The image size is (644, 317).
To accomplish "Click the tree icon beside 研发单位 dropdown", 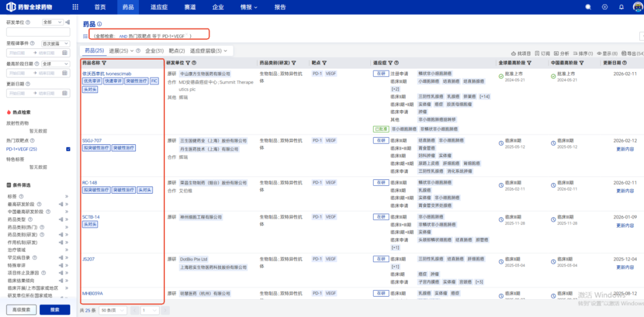I will [67, 22].
